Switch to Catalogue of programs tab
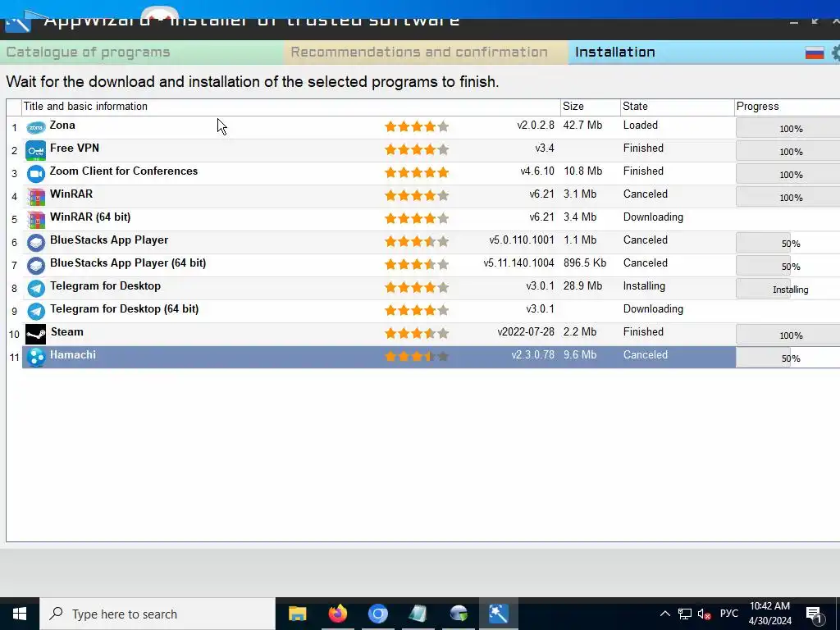 click(x=142, y=52)
